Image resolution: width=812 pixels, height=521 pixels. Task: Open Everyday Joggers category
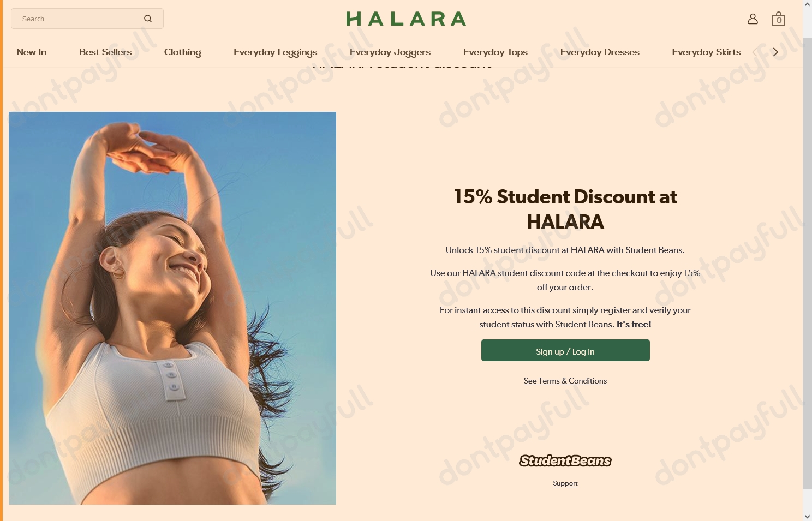[x=390, y=52]
